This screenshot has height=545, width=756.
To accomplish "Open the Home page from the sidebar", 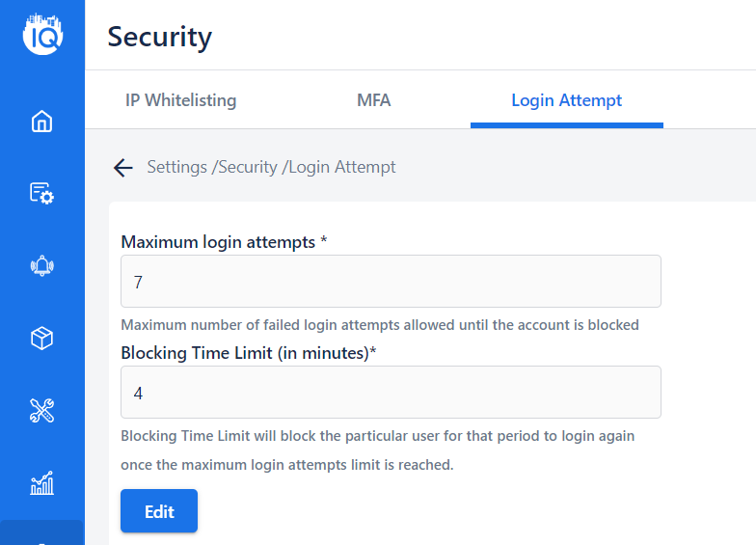I will click(x=42, y=122).
